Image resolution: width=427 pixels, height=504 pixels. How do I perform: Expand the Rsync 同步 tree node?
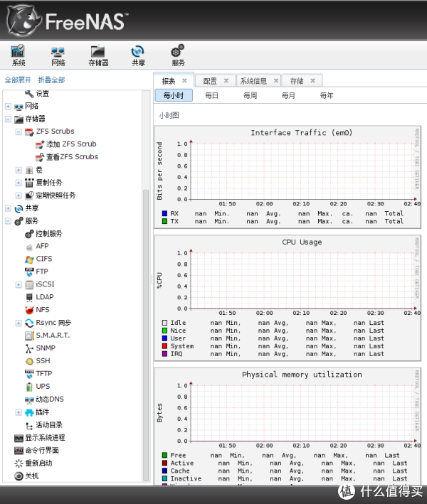pyautogui.click(x=19, y=323)
